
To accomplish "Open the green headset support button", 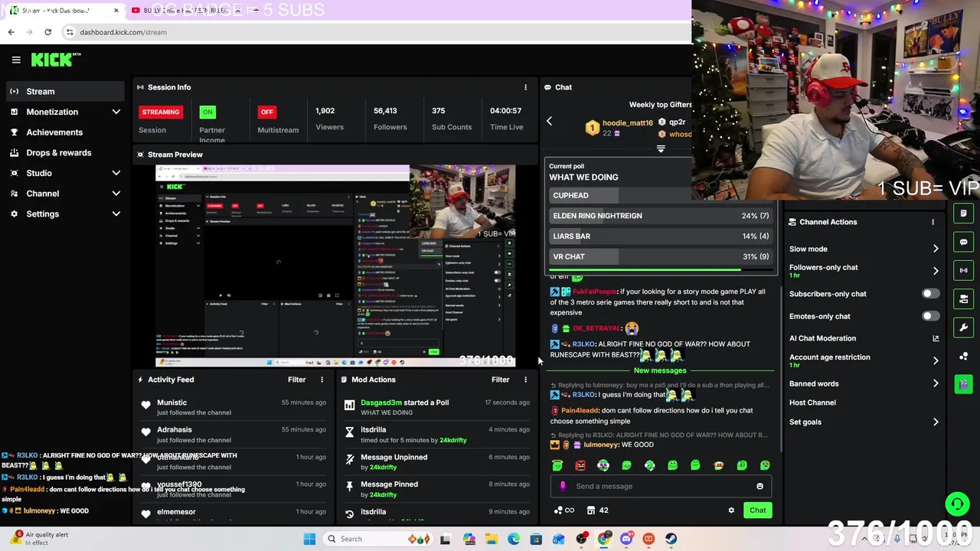I will 956,504.
